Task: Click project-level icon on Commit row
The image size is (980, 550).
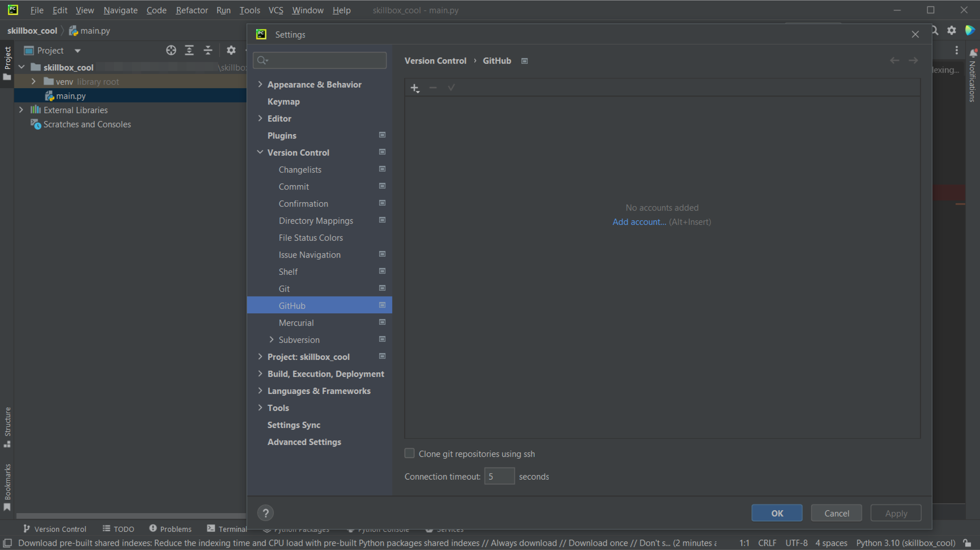Action: 382,186
